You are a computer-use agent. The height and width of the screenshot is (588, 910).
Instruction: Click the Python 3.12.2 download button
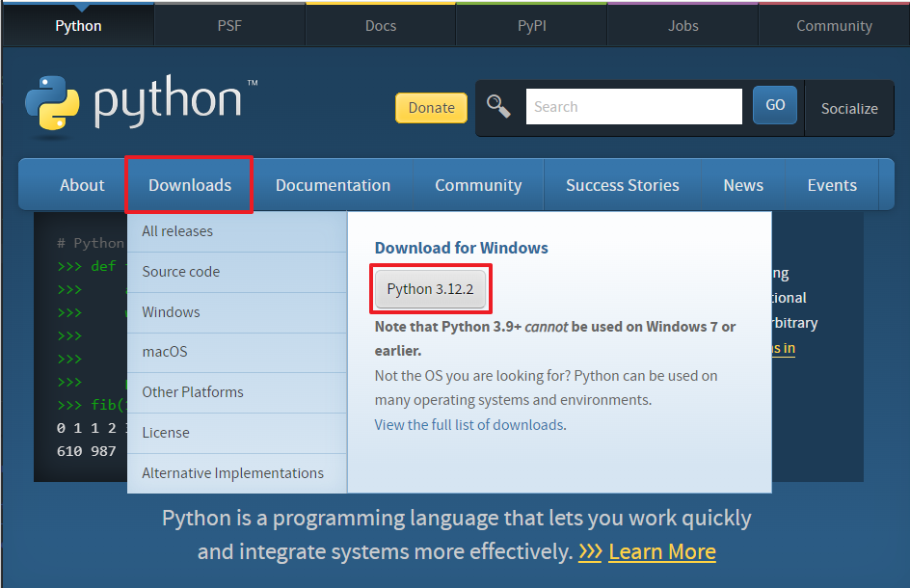coord(430,289)
